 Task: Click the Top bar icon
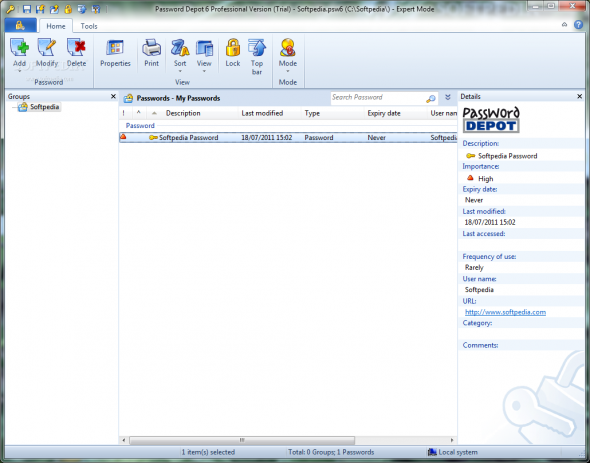[x=257, y=48]
